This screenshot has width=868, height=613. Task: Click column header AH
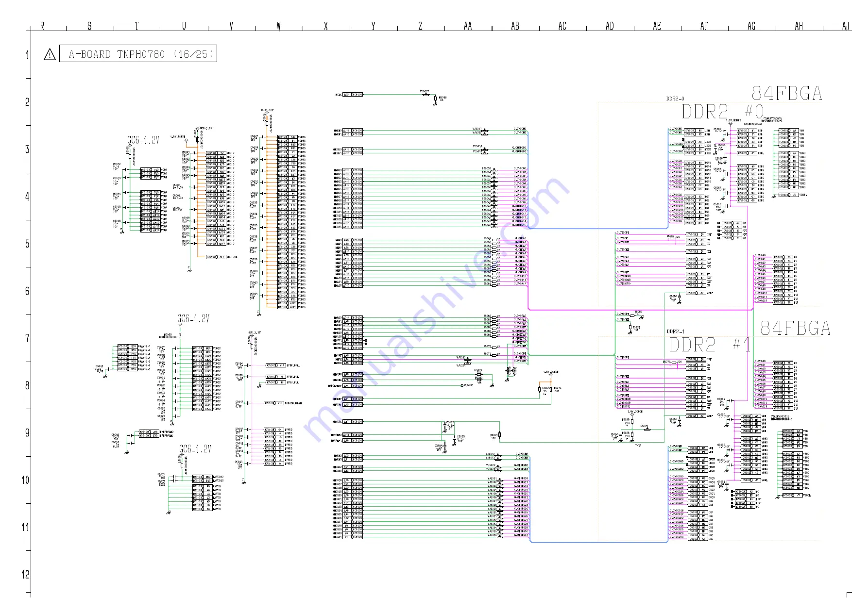click(x=799, y=26)
